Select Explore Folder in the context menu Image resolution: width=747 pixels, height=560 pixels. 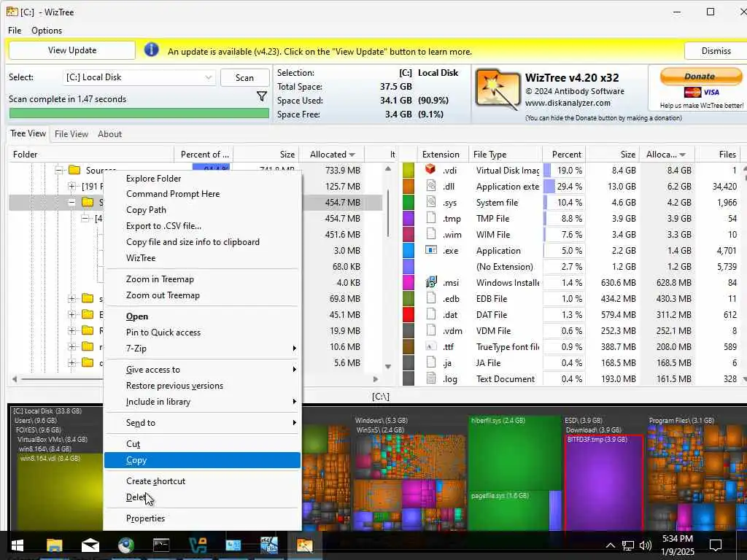[x=203, y=178]
